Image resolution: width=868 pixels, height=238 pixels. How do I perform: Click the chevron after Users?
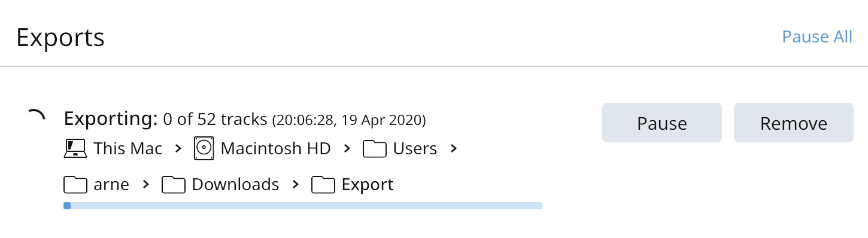[453, 148]
